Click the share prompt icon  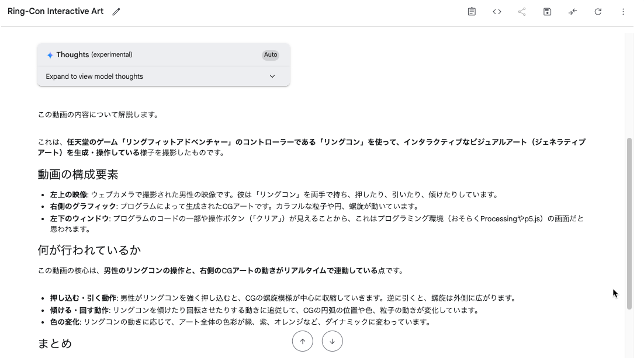click(x=522, y=12)
